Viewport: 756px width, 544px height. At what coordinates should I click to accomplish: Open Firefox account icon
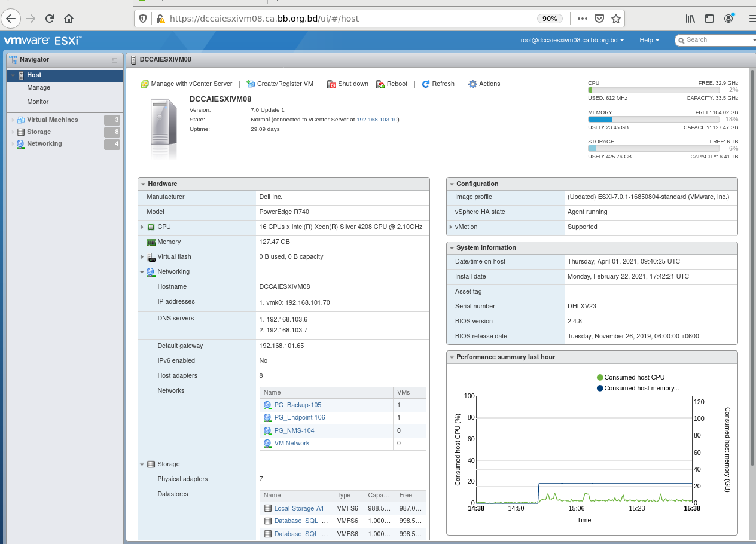[x=728, y=19]
